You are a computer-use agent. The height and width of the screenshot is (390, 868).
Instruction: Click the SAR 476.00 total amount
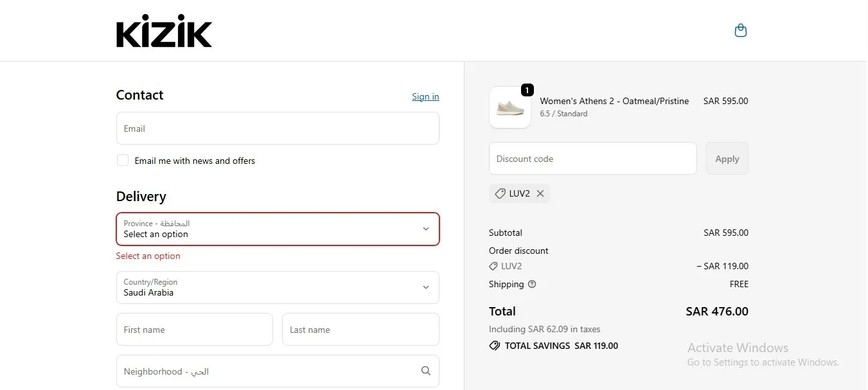coord(717,311)
